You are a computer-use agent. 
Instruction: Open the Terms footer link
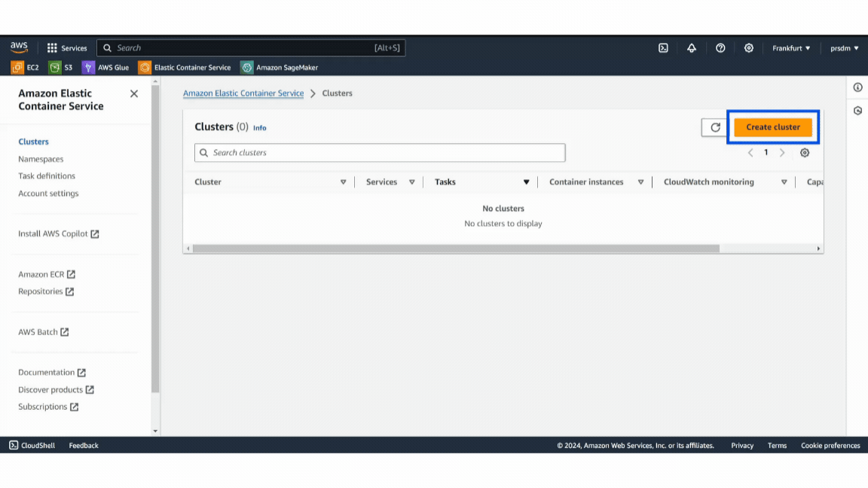pos(777,445)
